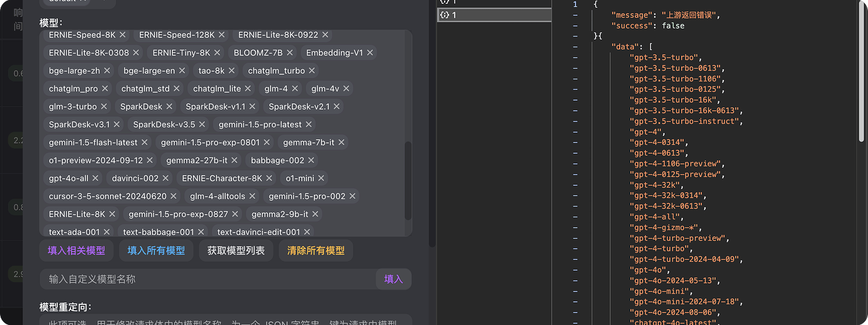The image size is (868, 325).
Task: Remove the chatglm_std tag
Action: pyautogui.click(x=177, y=89)
